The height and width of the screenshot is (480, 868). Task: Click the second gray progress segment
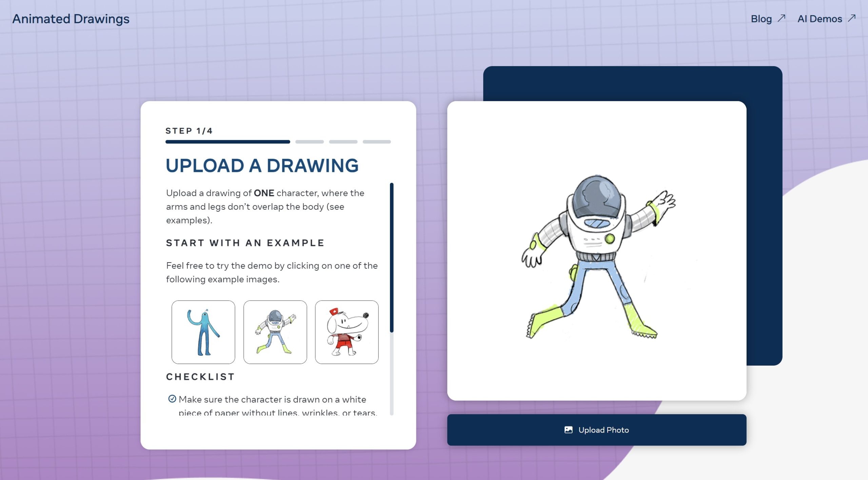[x=309, y=142]
